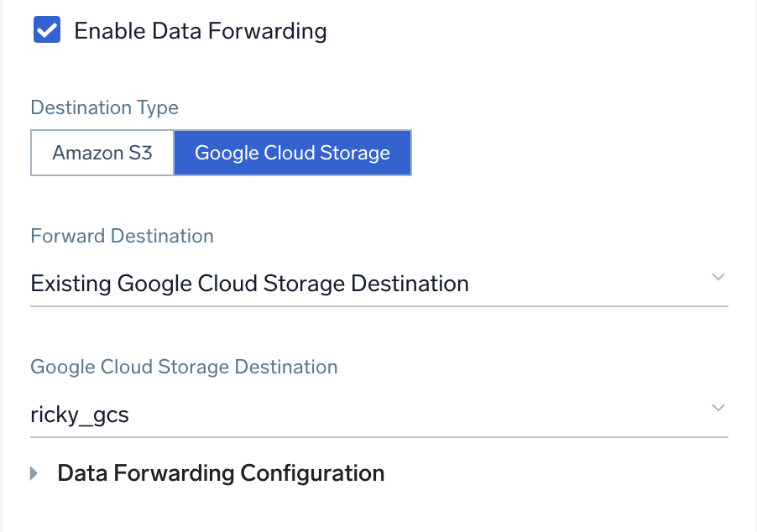The height and width of the screenshot is (532, 757).
Task: Click the chevron next to ricky_gcs
Action: 718,408
